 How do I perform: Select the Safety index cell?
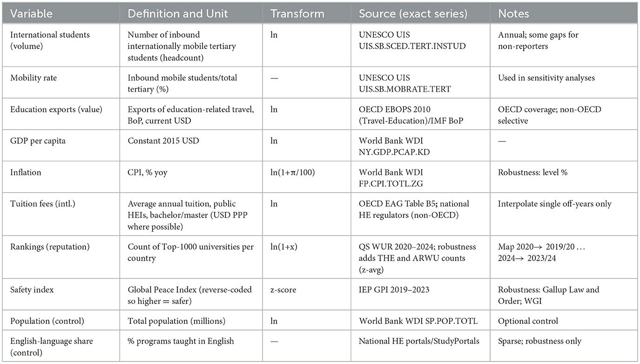32,290
